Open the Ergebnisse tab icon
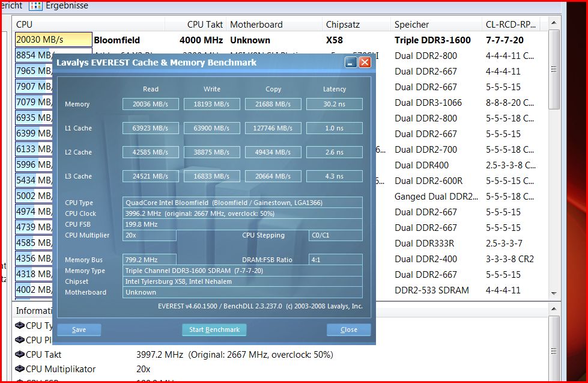The width and height of the screenshot is (588, 383). pyautogui.click(x=35, y=5)
